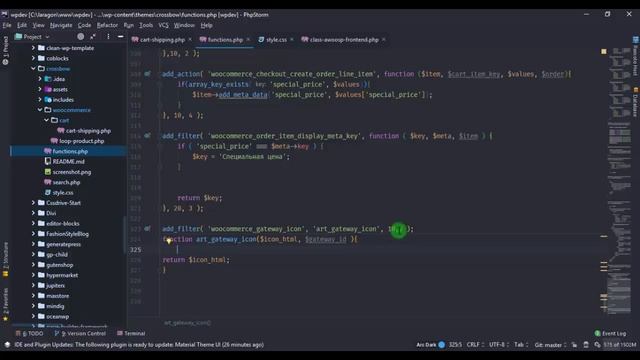This screenshot has width=640, height=360.
Task: Click the tool windows toggle icon in the status bar corner
Action: (x=7, y=345)
